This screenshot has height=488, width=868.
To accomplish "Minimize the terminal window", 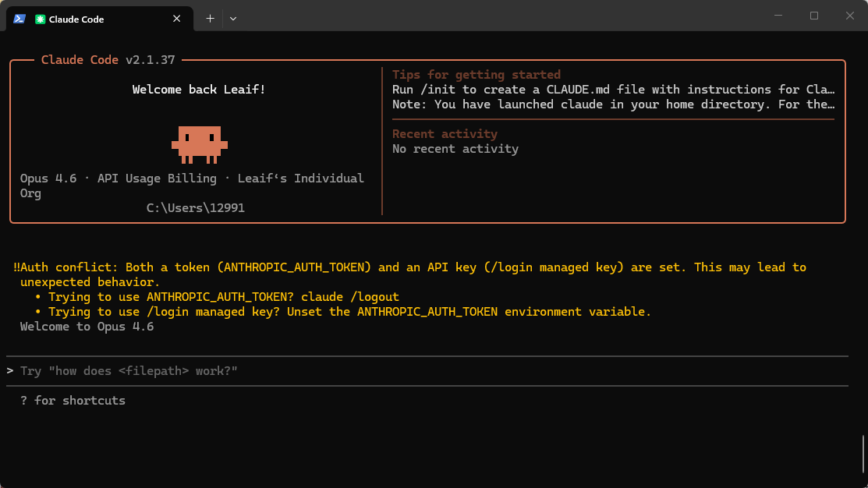I will [778, 16].
